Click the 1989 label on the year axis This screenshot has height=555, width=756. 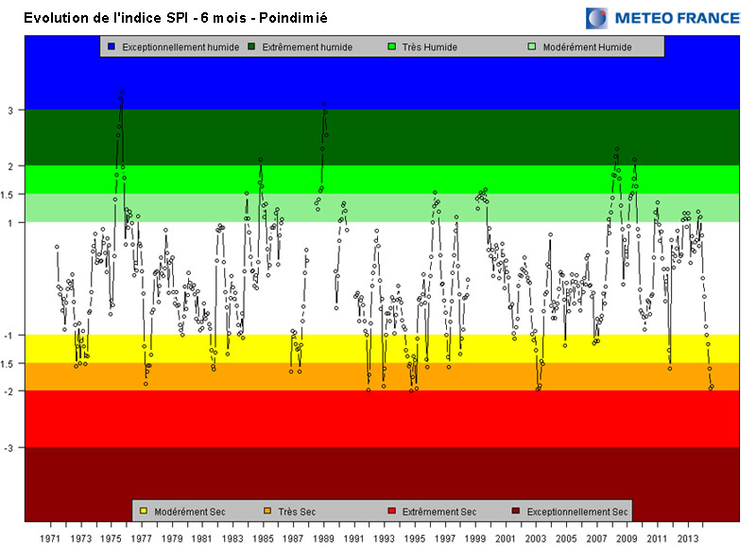324,539
